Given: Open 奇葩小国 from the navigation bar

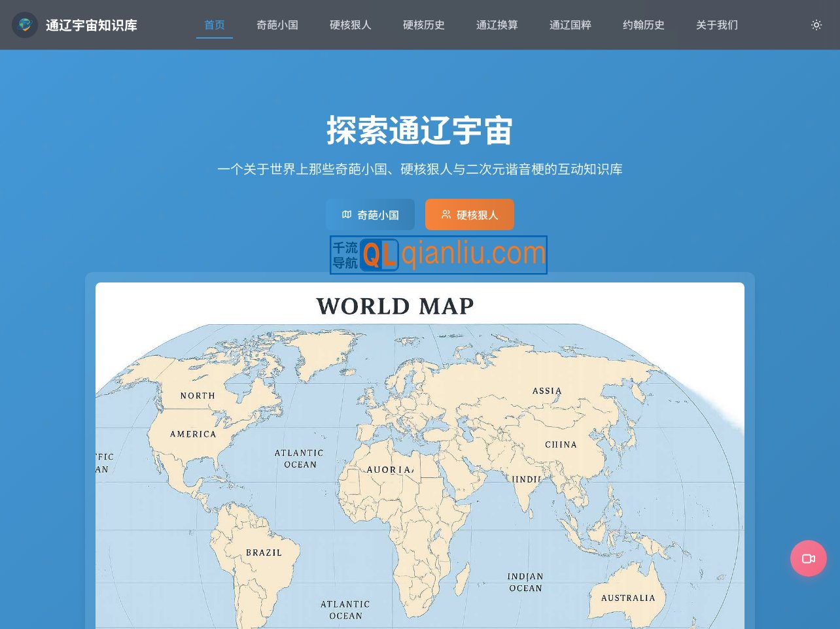Looking at the screenshot, I should [277, 25].
